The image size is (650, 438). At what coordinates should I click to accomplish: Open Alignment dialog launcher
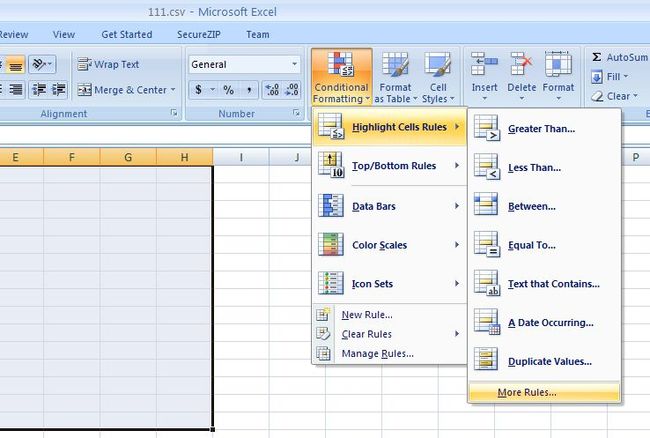(x=174, y=113)
